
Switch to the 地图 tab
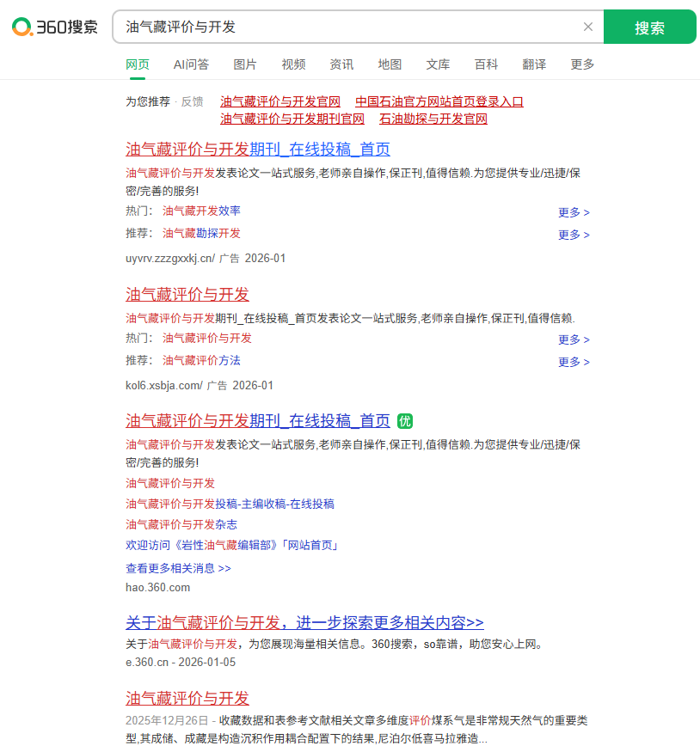coord(390,64)
